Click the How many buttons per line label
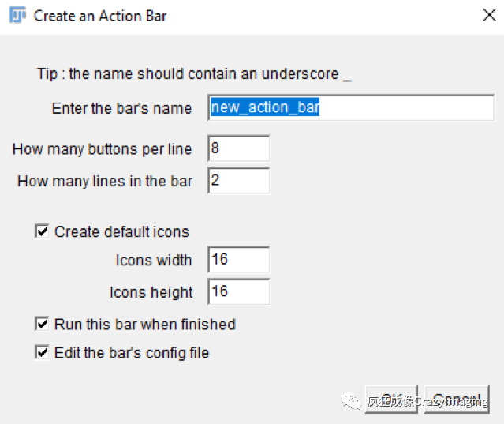 (x=103, y=149)
